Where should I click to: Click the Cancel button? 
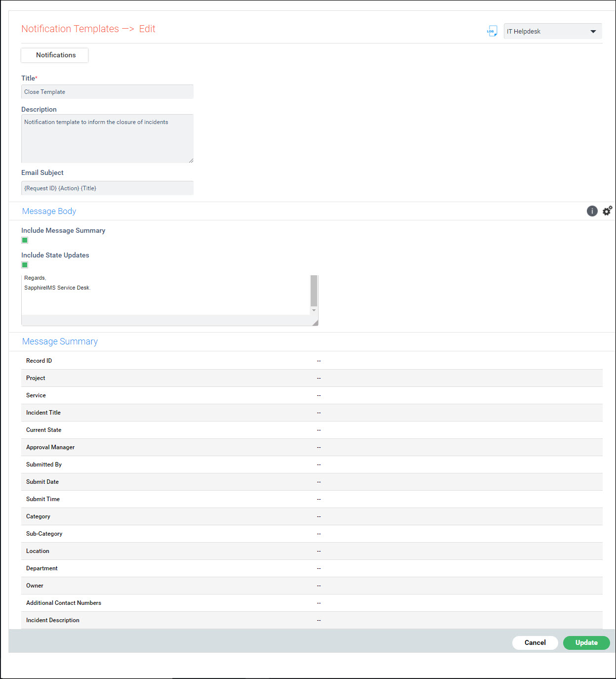coord(534,642)
